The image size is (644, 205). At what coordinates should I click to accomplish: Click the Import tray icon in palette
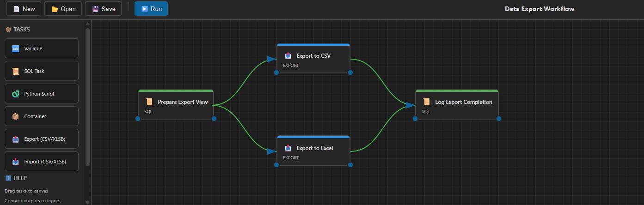[x=16, y=162]
